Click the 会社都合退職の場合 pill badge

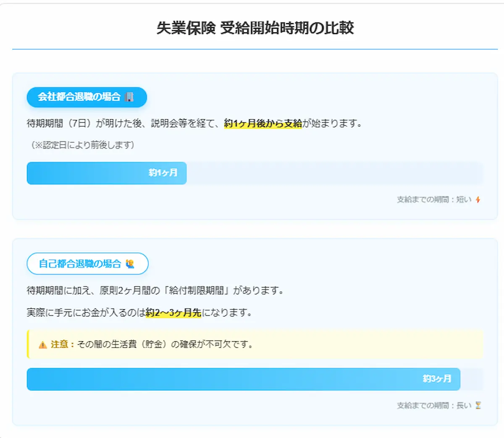click(x=87, y=97)
